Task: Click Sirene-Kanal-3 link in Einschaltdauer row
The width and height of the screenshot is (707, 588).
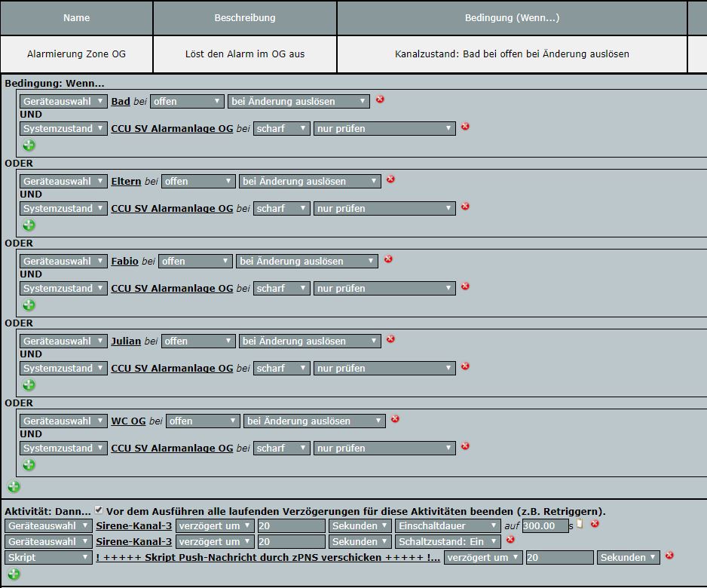Action: click(134, 525)
